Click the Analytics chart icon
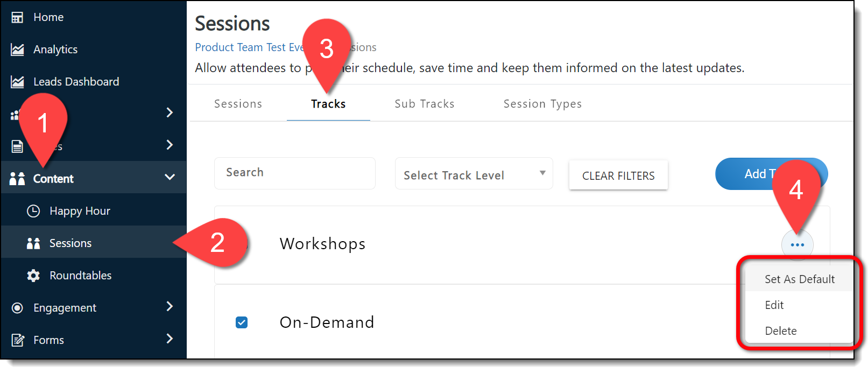The height and width of the screenshot is (373, 868). pos(17,50)
